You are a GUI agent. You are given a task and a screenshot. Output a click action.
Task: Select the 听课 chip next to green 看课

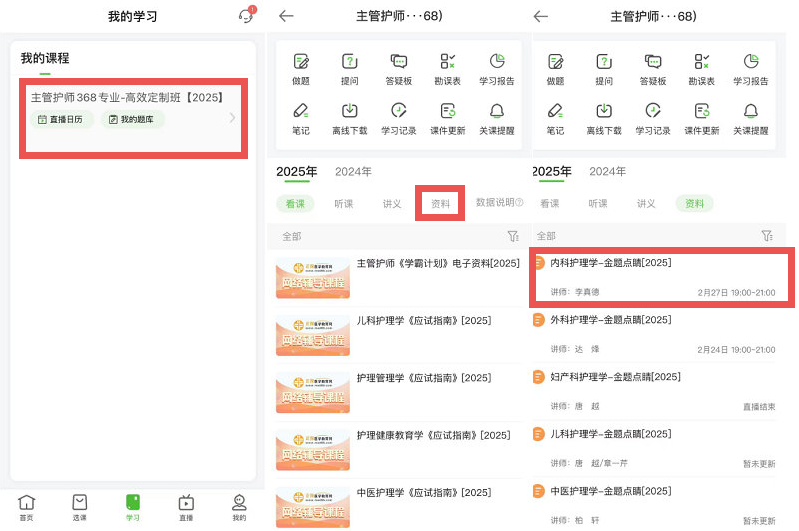[x=343, y=203]
